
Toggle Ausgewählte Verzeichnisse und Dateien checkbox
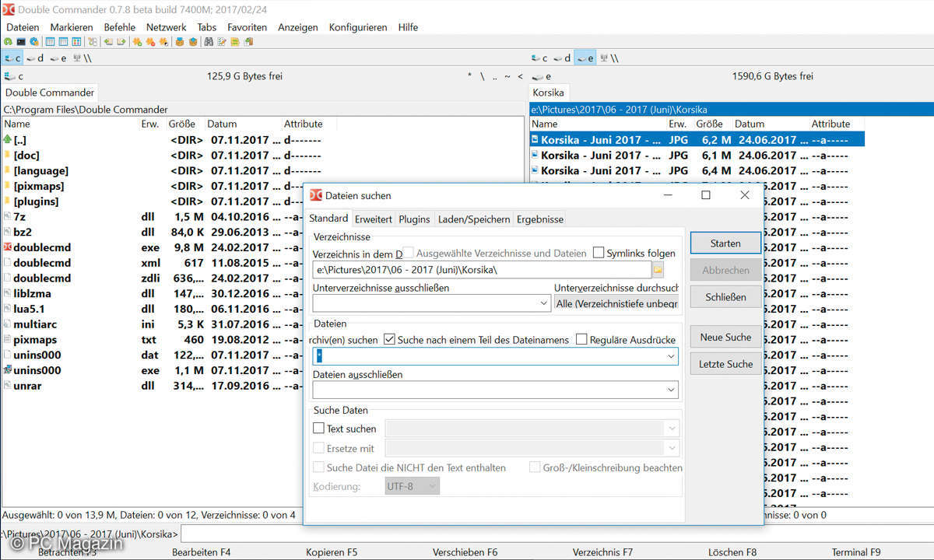(x=408, y=253)
